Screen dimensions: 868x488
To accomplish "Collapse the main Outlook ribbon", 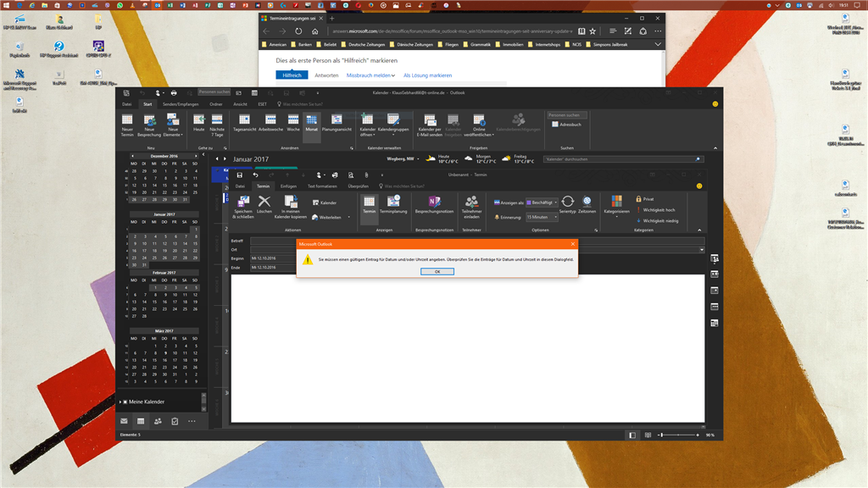I will [715, 148].
